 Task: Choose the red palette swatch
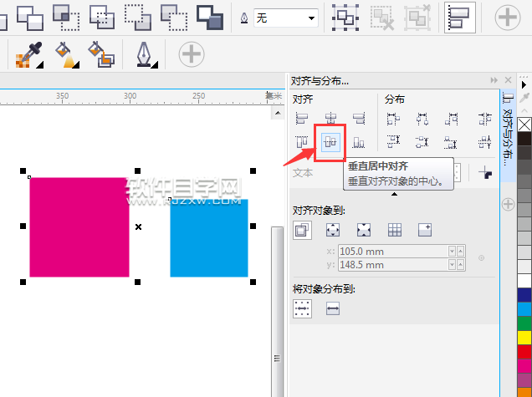coord(524,352)
